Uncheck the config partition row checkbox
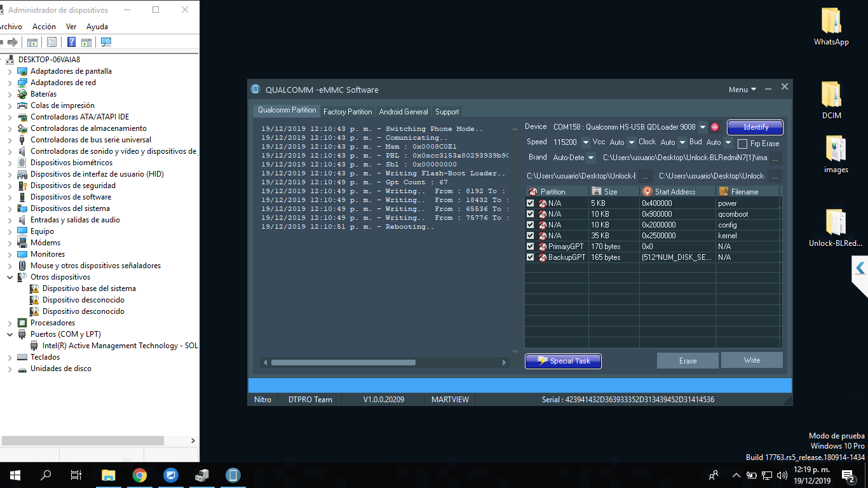This screenshot has height=488, width=868. [531, 225]
